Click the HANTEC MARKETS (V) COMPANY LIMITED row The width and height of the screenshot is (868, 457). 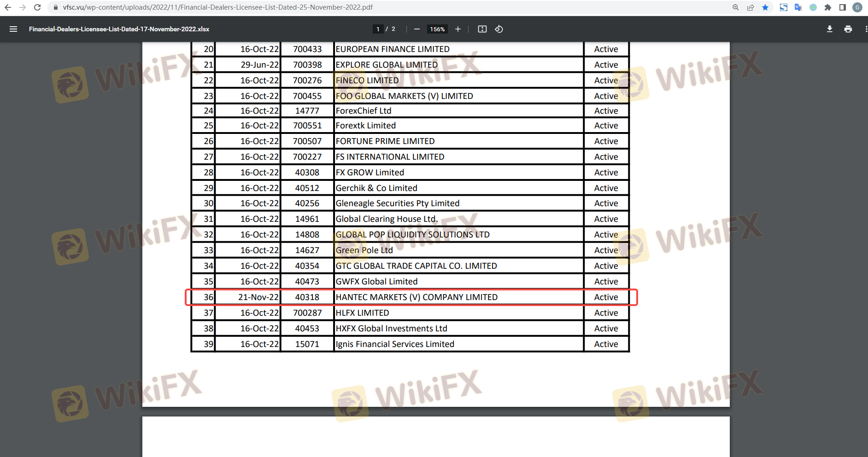[416, 297]
